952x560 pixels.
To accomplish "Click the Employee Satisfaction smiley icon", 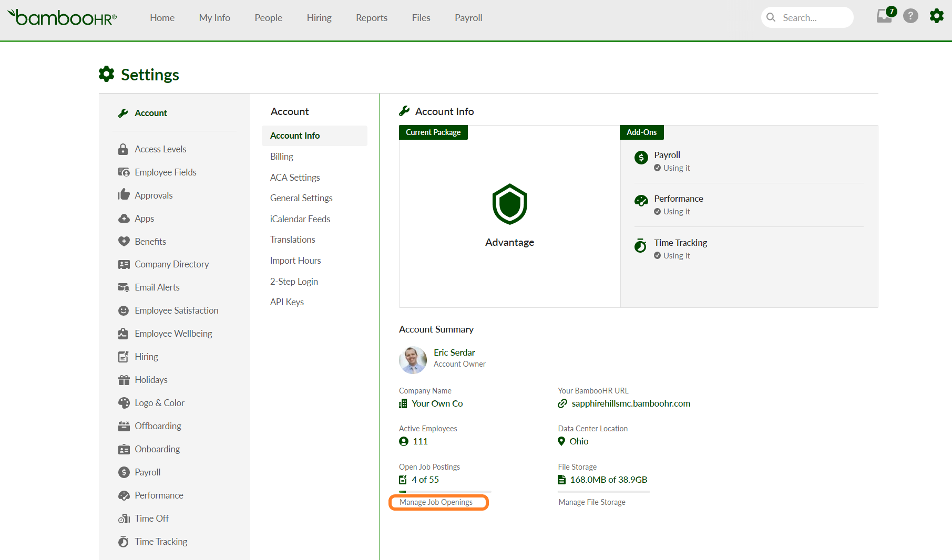I will [x=124, y=310].
